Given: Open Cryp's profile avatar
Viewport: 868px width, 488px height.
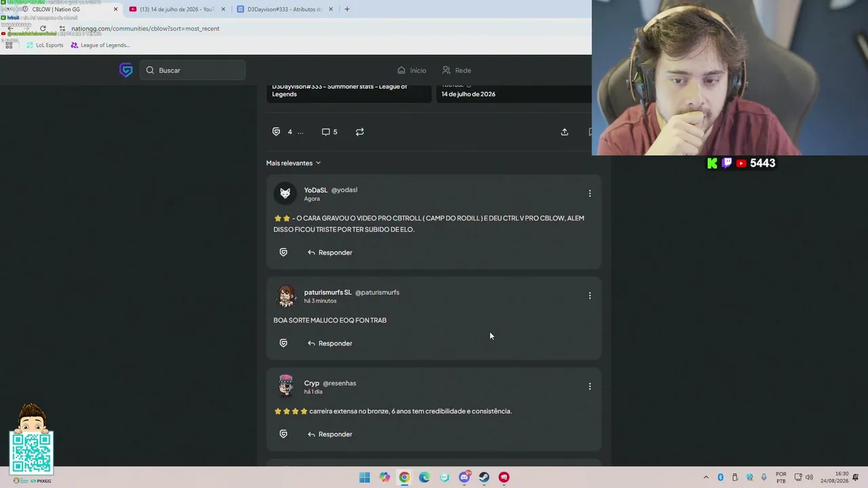Looking at the screenshot, I should click(285, 387).
